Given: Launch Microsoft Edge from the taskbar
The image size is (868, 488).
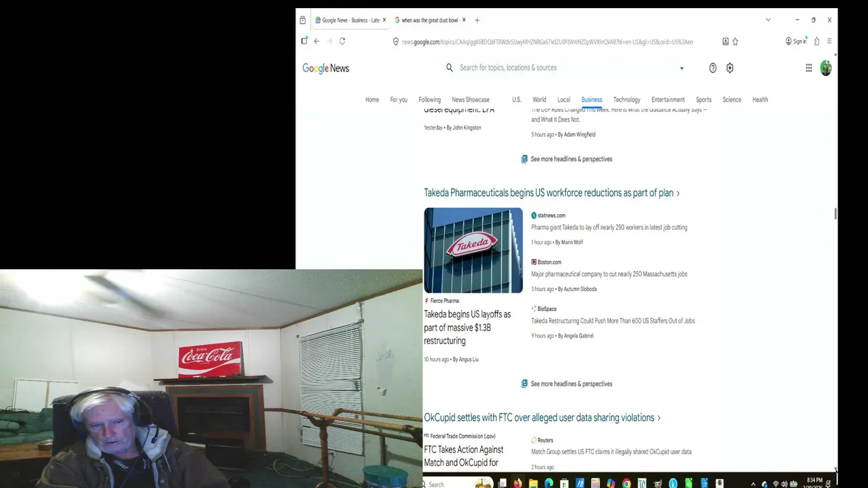Looking at the screenshot, I should [x=549, y=483].
